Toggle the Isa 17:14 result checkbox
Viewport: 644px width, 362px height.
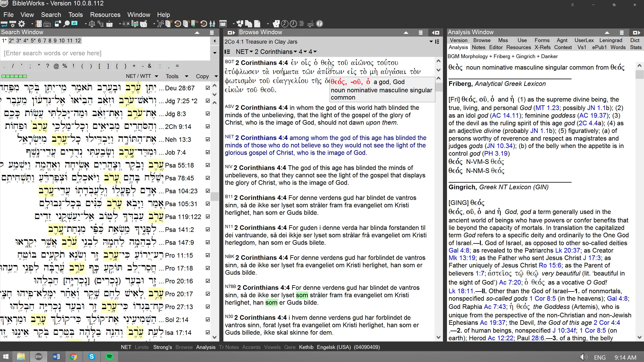point(207,332)
